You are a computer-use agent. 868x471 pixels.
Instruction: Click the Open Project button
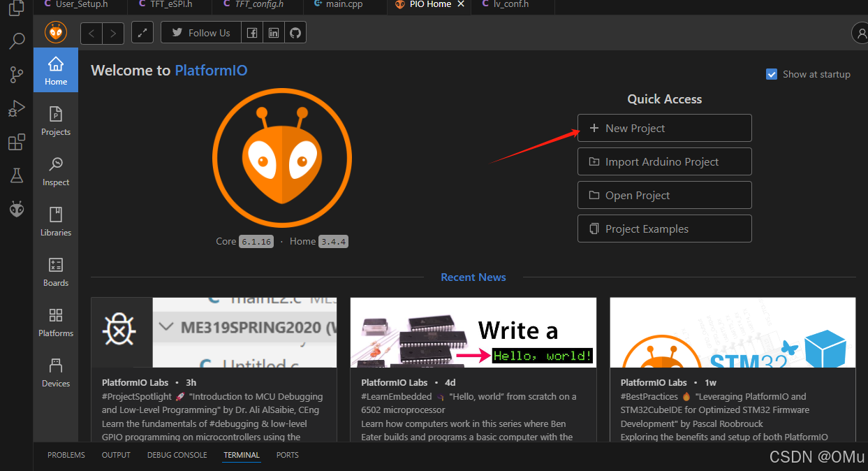click(x=665, y=195)
